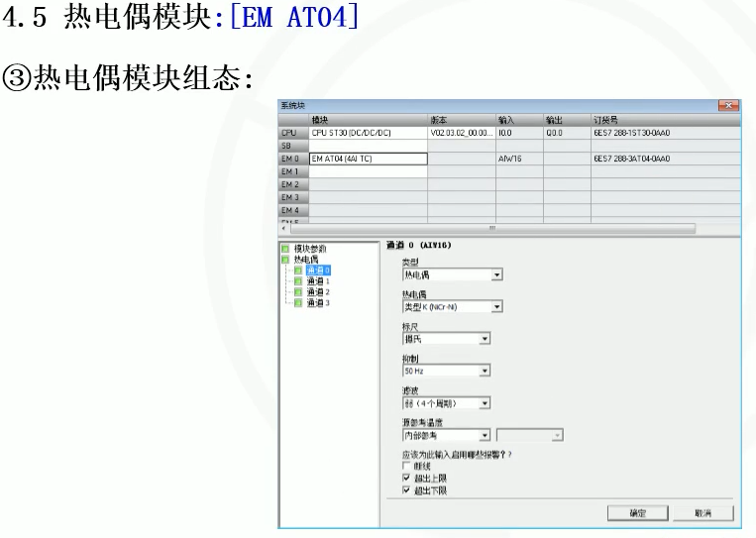Uncheck the 超出上限 alarm checkbox

pos(406,478)
